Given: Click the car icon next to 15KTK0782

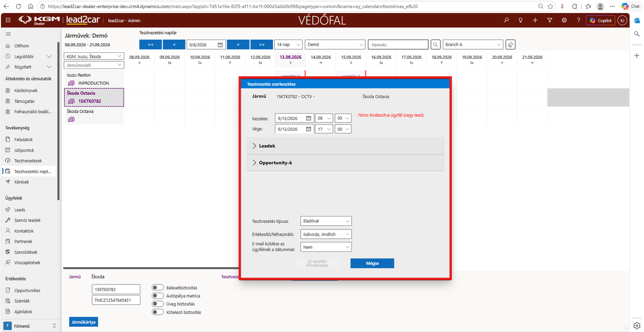Looking at the screenshot, I should click(71, 101).
